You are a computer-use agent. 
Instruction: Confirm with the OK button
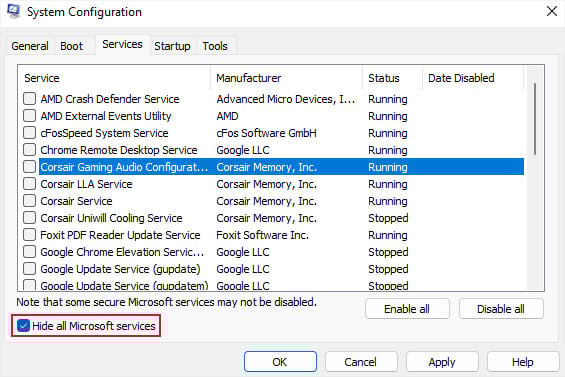coord(280,362)
